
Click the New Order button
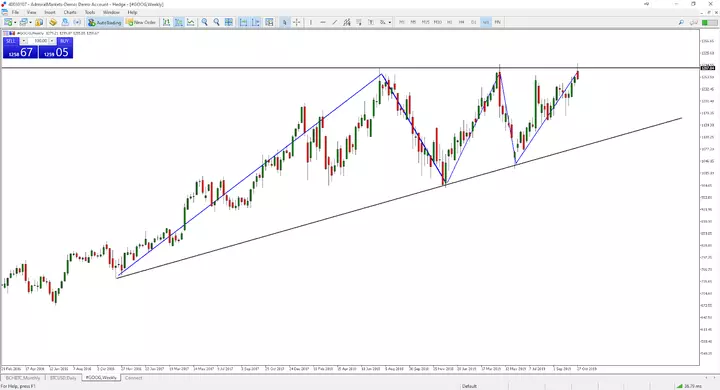click(141, 22)
